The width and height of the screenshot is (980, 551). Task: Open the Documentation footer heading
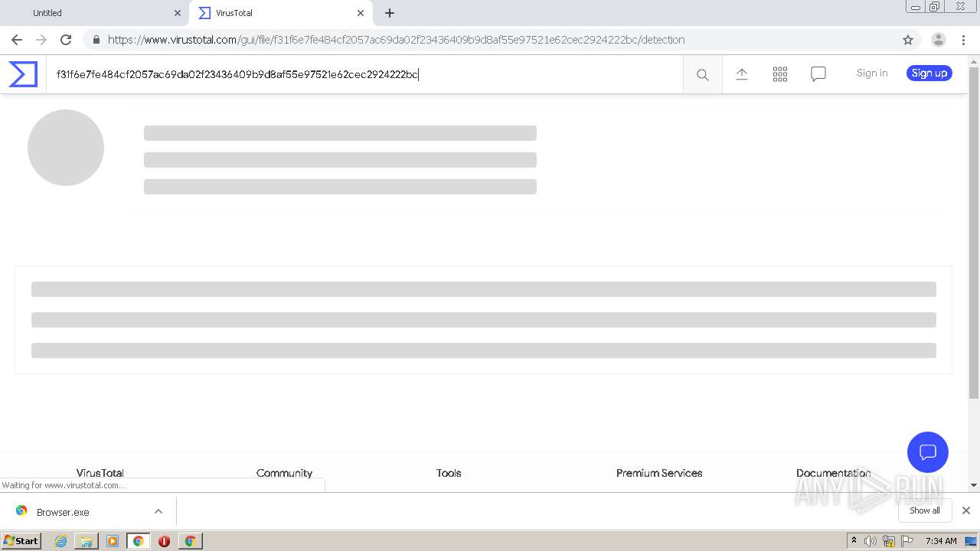click(833, 473)
